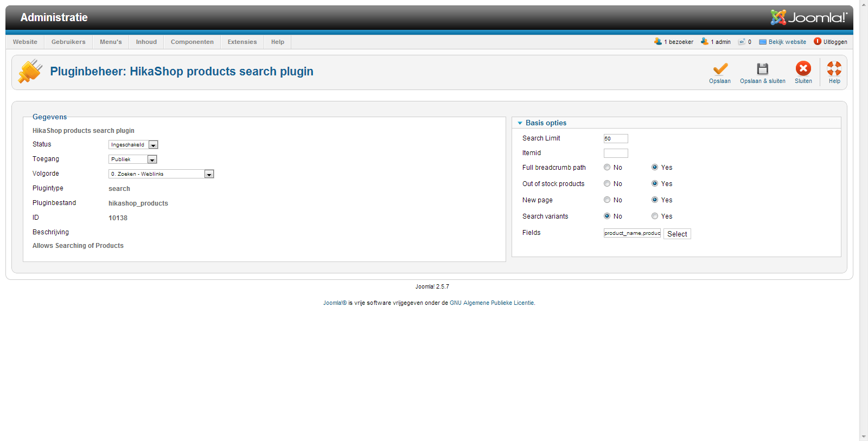Open the GNU Algemene Publieke Licentie link
The width and height of the screenshot is (868, 441).
click(492, 303)
